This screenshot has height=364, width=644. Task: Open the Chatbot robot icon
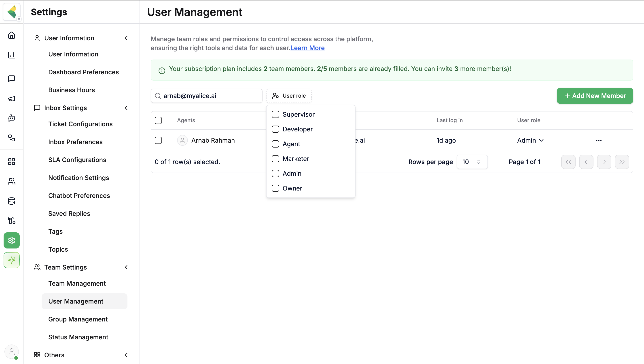(x=11, y=118)
